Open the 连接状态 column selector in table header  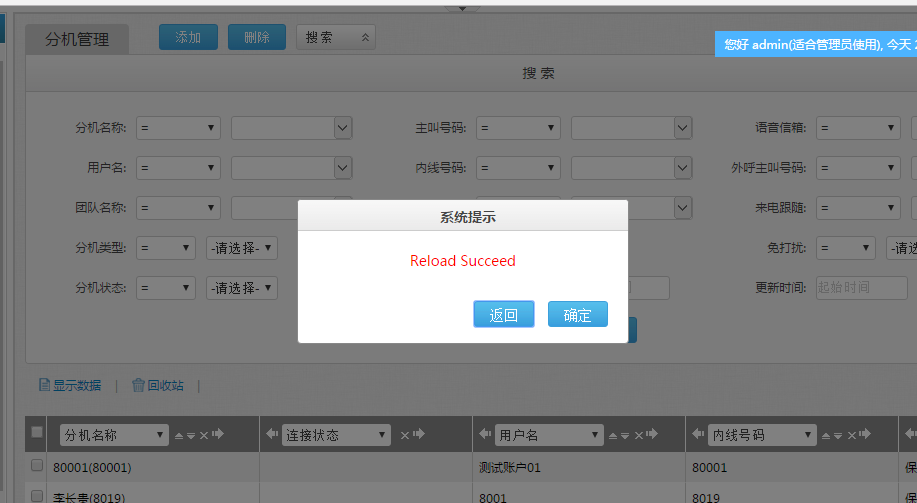pos(336,435)
